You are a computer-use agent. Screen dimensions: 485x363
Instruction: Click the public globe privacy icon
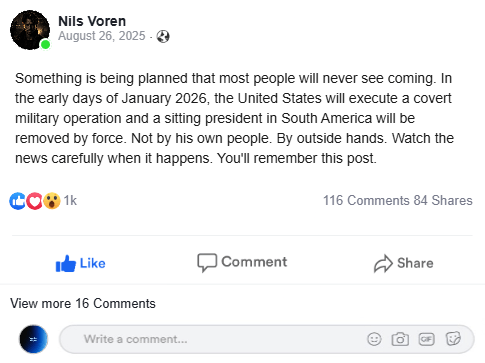(x=163, y=36)
